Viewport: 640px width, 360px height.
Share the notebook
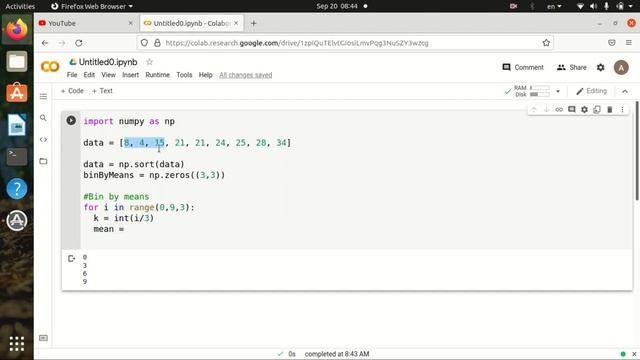[x=571, y=67]
